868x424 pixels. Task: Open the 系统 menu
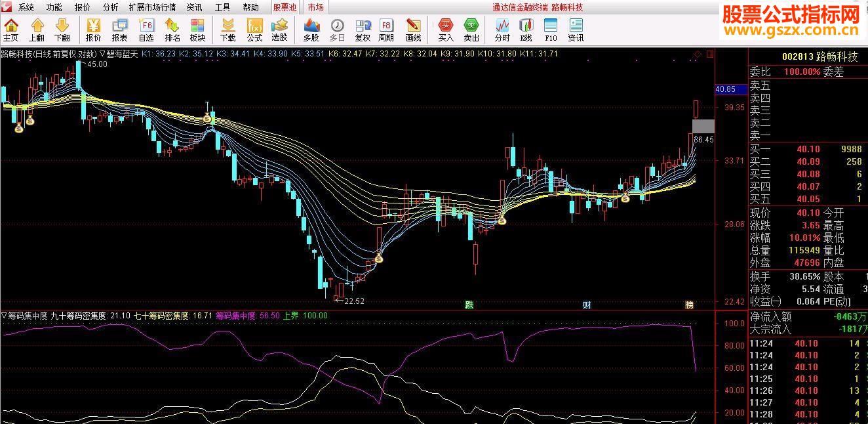pyautogui.click(x=26, y=8)
